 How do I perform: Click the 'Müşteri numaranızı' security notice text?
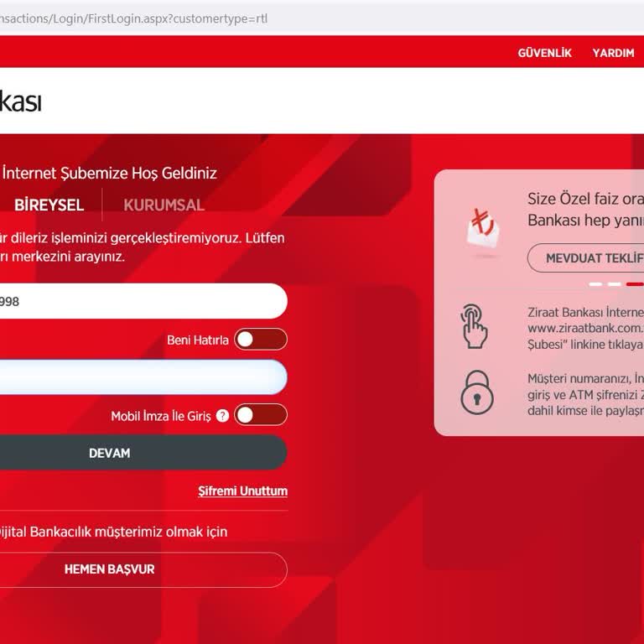tap(585, 394)
